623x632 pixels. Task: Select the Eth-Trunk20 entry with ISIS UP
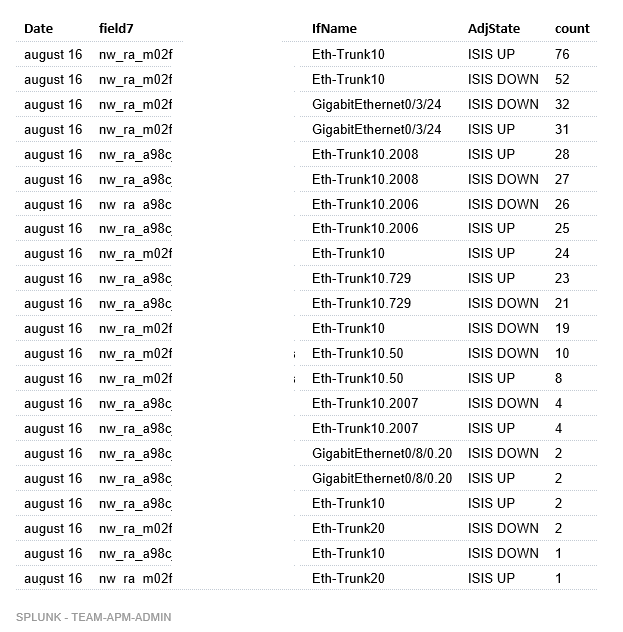(348, 578)
